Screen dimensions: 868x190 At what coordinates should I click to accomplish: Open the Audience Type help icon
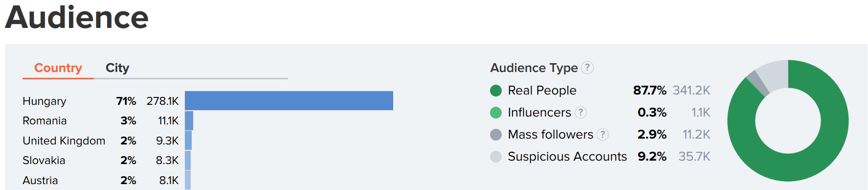point(587,68)
